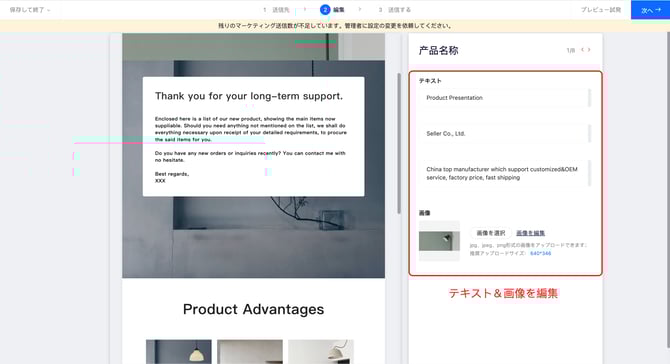Click the 1/8 page counter
Viewport: 670px width, 364px height.
click(x=570, y=50)
